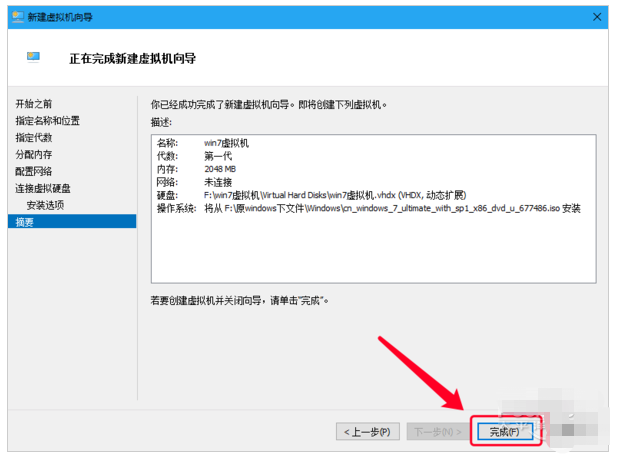Switch to the 分配内存 step
The height and width of the screenshot is (459, 618).
click(34, 154)
